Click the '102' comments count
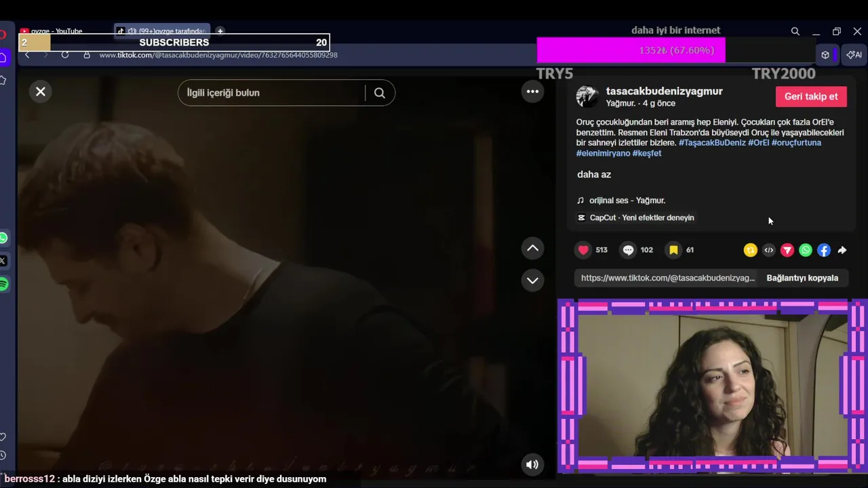868x488 pixels. (646, 250)
